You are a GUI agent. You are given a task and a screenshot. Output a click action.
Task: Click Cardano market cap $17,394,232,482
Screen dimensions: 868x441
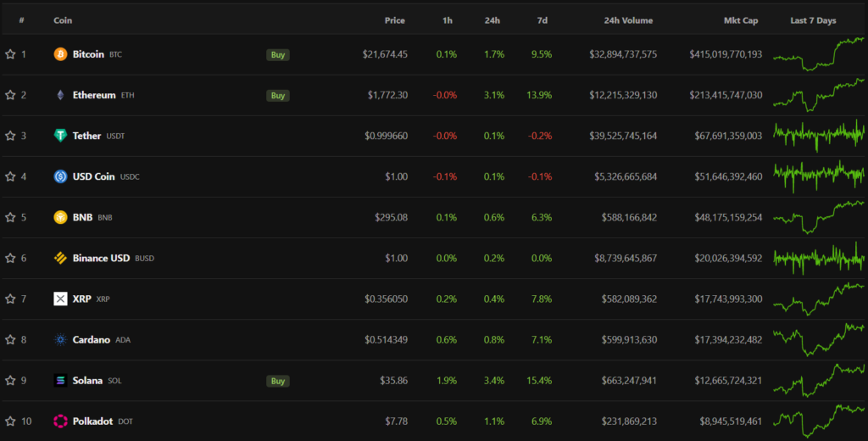728,339
